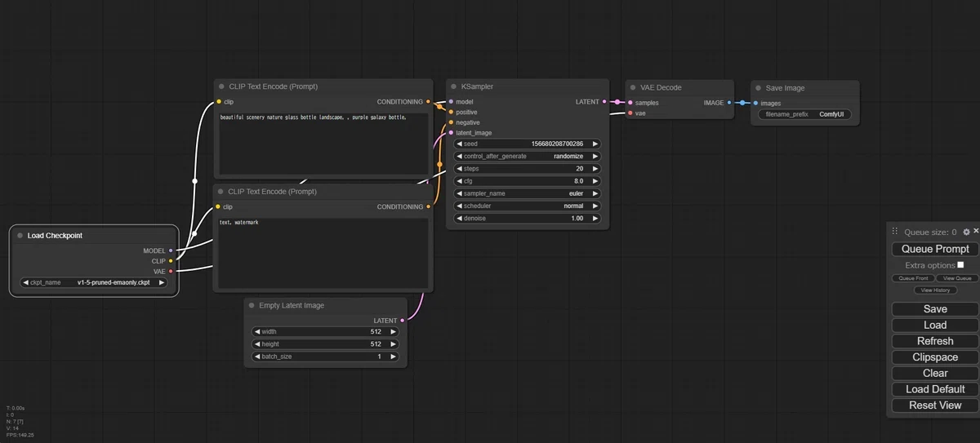Click the Queue Prompt button
This screenshot has height=443, width=980.
(x=935, y=249)
